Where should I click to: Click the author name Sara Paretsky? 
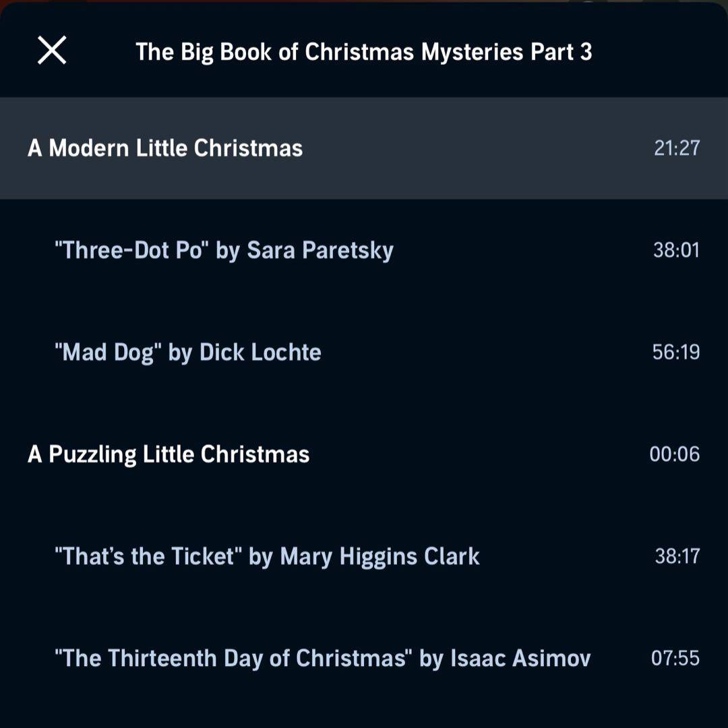tap(320, 251)
